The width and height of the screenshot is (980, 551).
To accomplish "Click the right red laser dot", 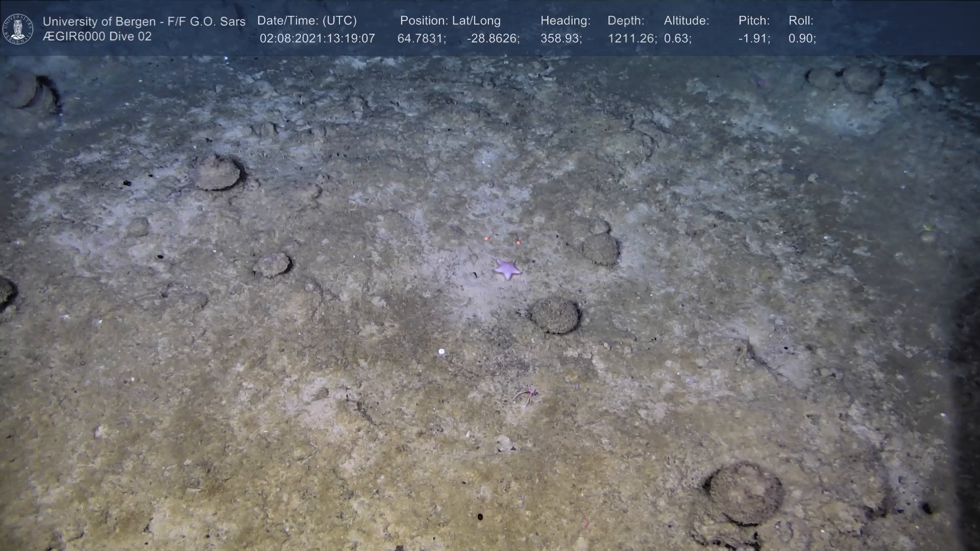I will (518, 243).
